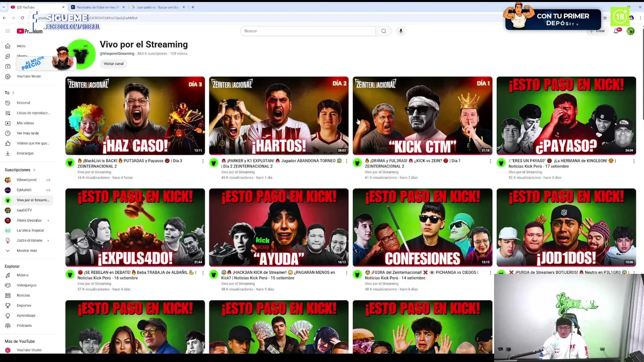Open options menu for ¡HAZ CASO! video
Viewport: 644px width, 362px height.
[203, 161]
